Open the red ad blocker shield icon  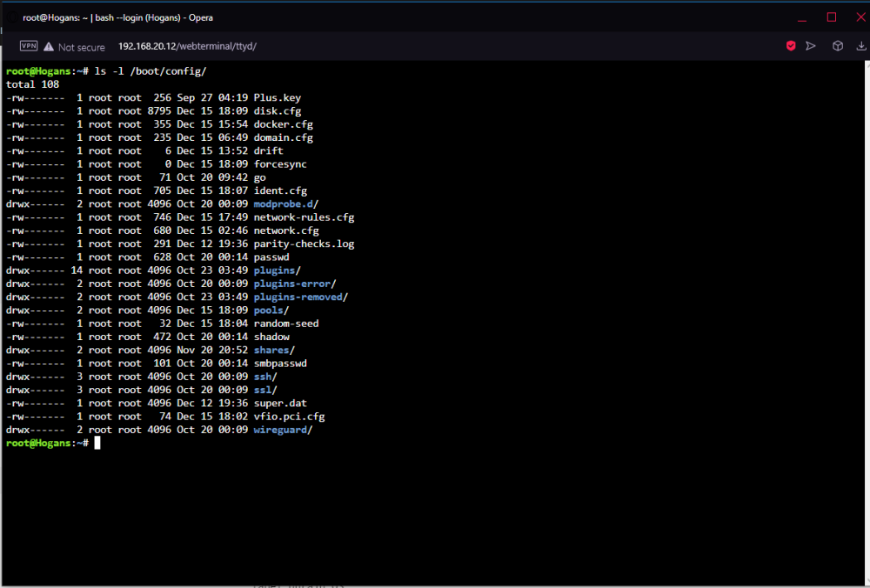791,46
